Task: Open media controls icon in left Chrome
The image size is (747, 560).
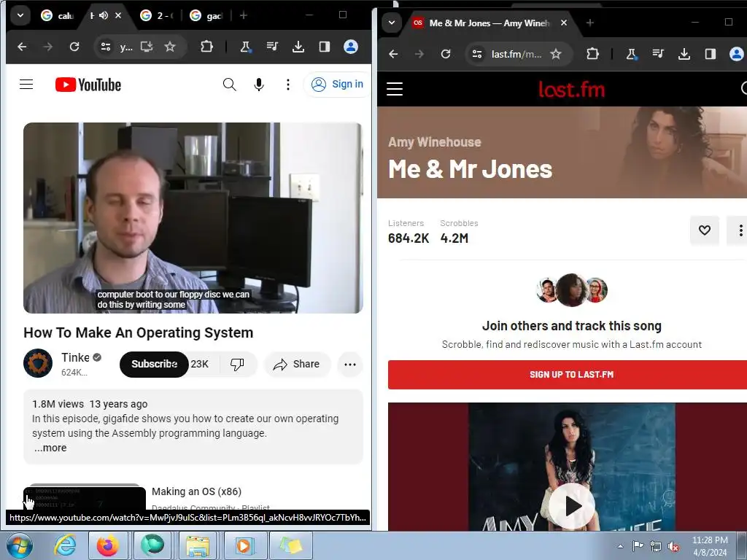Action: pos(272,47)
